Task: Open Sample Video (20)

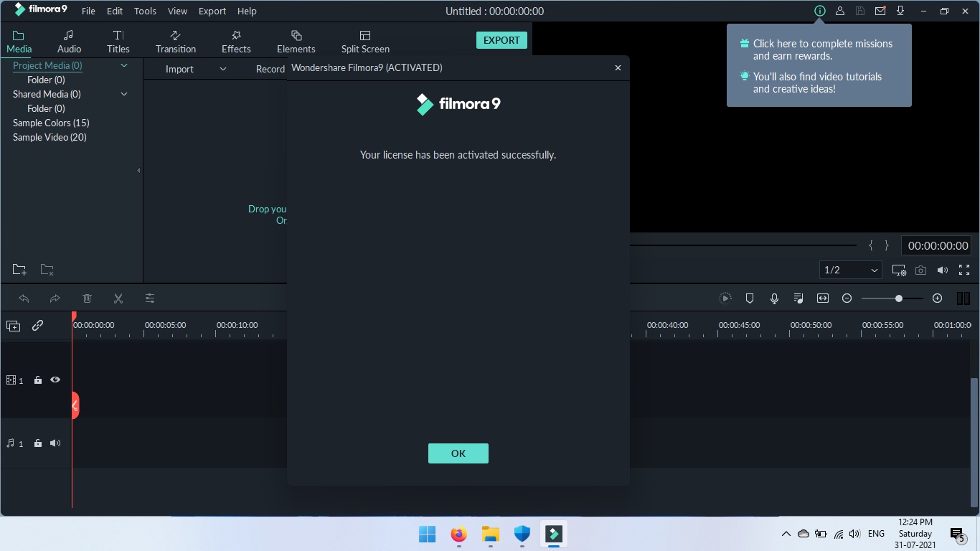Action: point(50,137)
